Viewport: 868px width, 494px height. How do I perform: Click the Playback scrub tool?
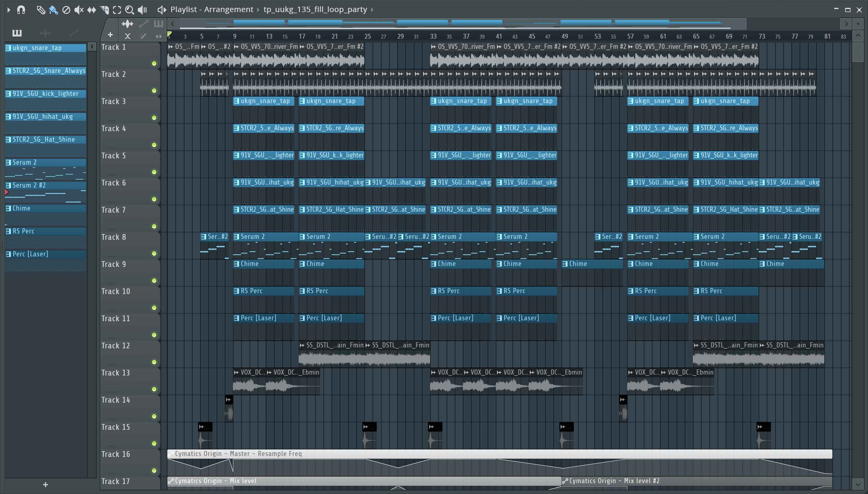pyautogui.click(x=142, y=10)
